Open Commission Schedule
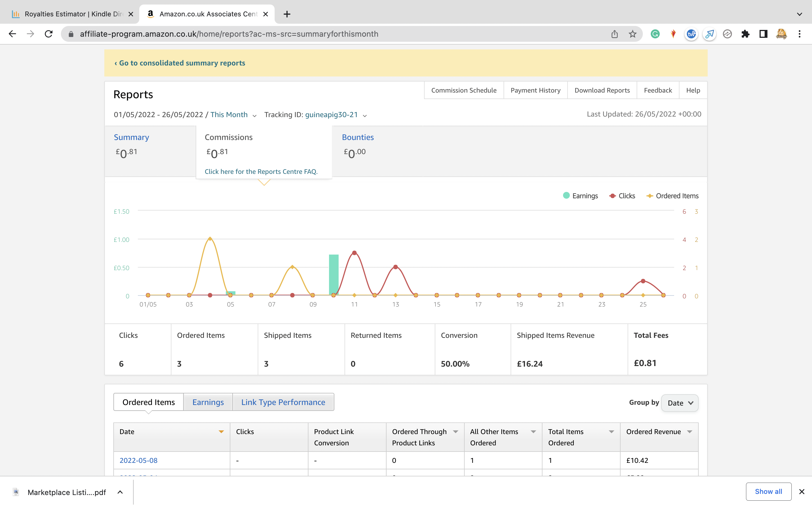Image resolution: width=812 pixels, height=508 pixels. pos(464,90)
